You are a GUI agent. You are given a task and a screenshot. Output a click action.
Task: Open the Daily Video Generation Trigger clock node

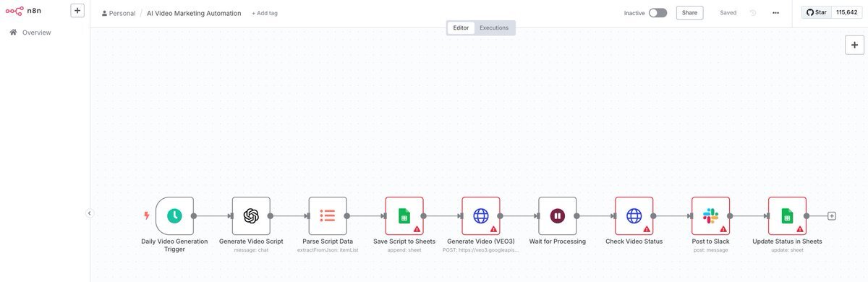click(174, 215)
